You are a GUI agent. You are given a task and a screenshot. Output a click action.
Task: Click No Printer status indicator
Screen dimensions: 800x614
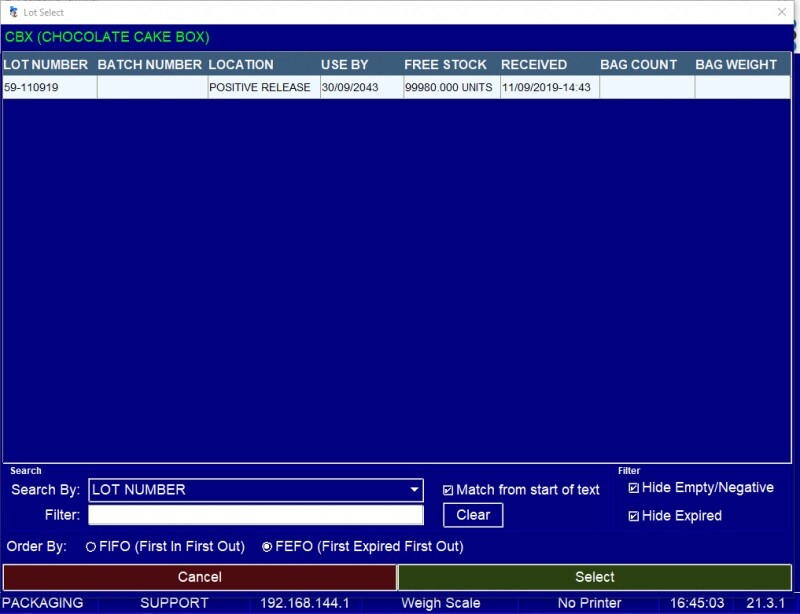coord(589,603)
